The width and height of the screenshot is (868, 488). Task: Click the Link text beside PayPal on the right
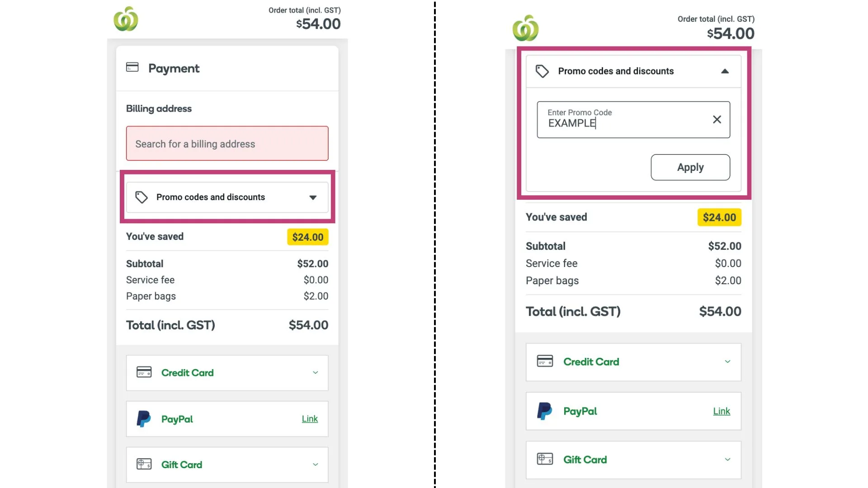pyautogui.click(x=722, y=411)
